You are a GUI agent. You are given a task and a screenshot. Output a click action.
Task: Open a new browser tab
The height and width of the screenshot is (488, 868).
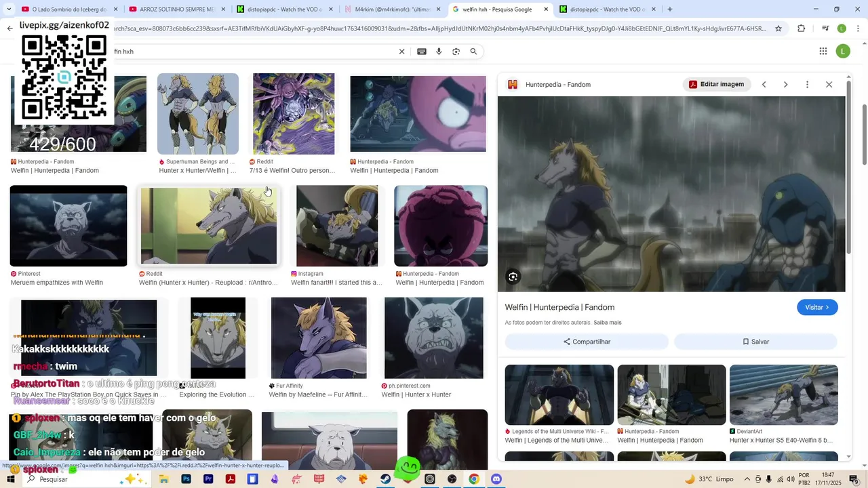(x=669, y=9)
